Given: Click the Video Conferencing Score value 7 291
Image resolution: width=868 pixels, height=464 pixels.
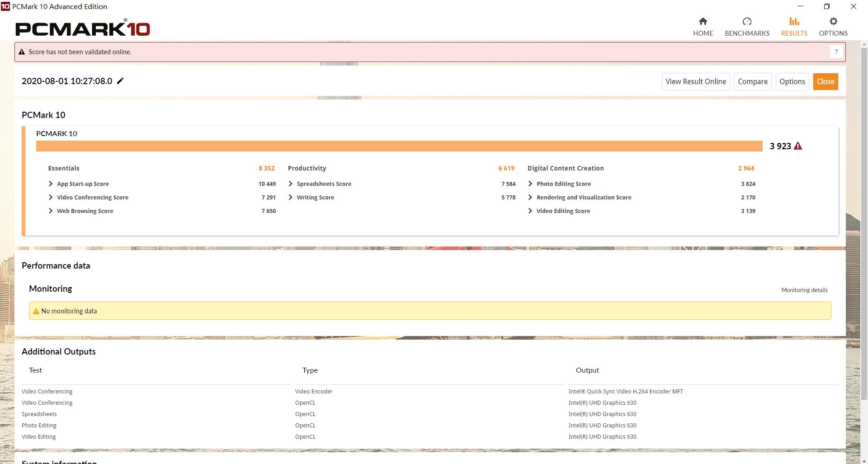Looking at the screenshot, I should (269, 197).
